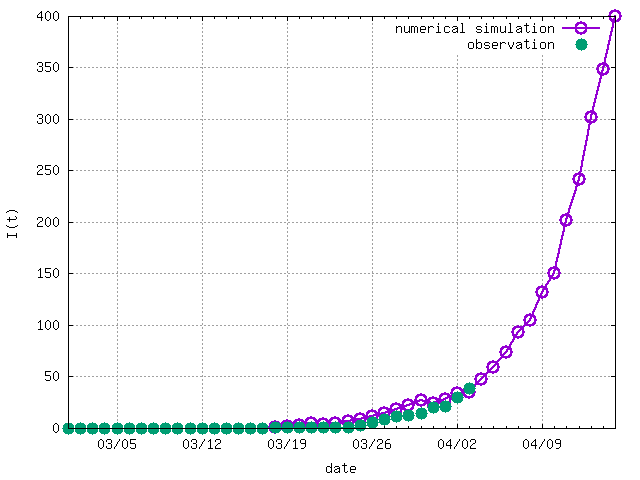Click the 'I(t)' y-axis title
Screen dimensions: 640x480
[x=13, y=223]
